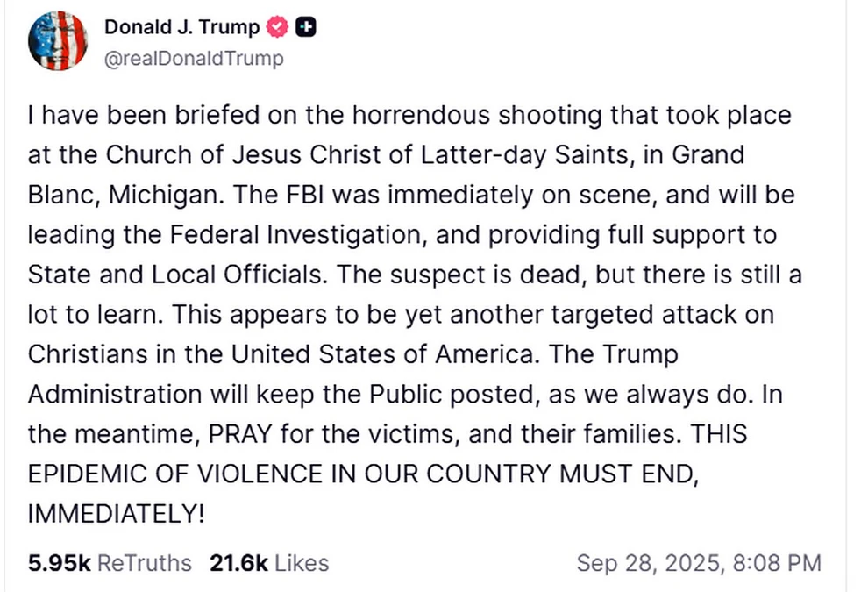Click the 21.6k likes number
The image size is (868, 592).
(x=238, y=562)
